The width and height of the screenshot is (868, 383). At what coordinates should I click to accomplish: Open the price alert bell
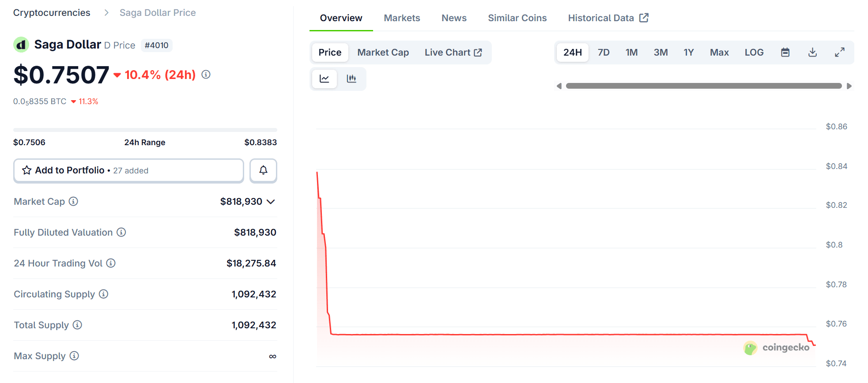(263, 170)
